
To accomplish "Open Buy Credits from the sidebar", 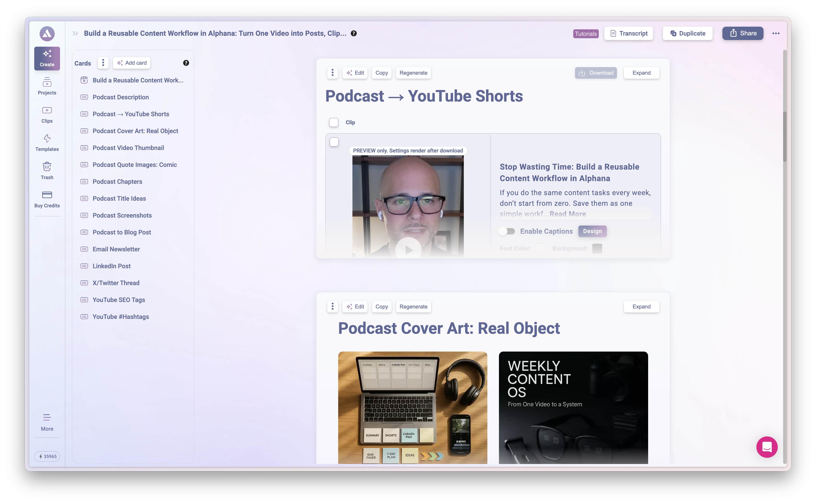I will point(47,199).
